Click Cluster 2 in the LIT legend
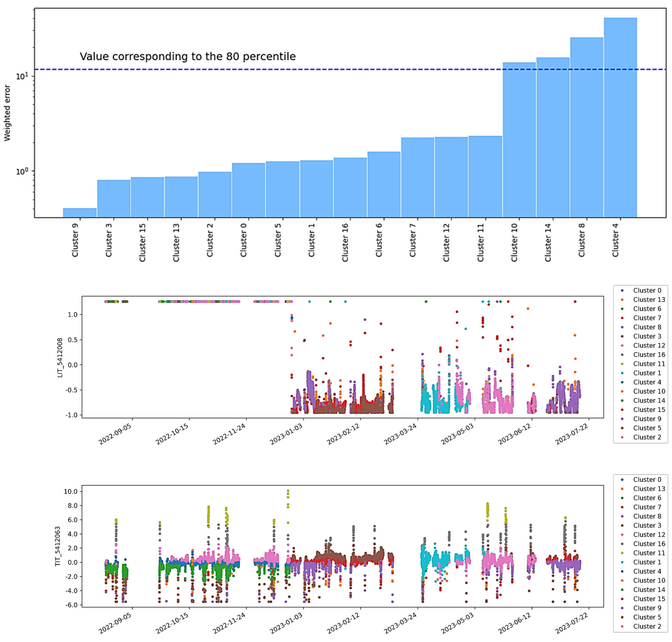Image resolution: width=672 pixels, height=642 pixels. (647, 437)
